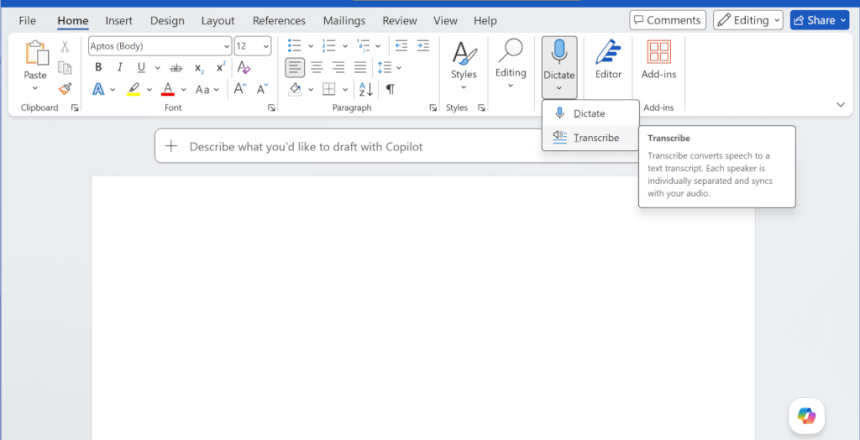Click the Numbering list icon
The height and width of the screenshot is (440, 860).
329,46
